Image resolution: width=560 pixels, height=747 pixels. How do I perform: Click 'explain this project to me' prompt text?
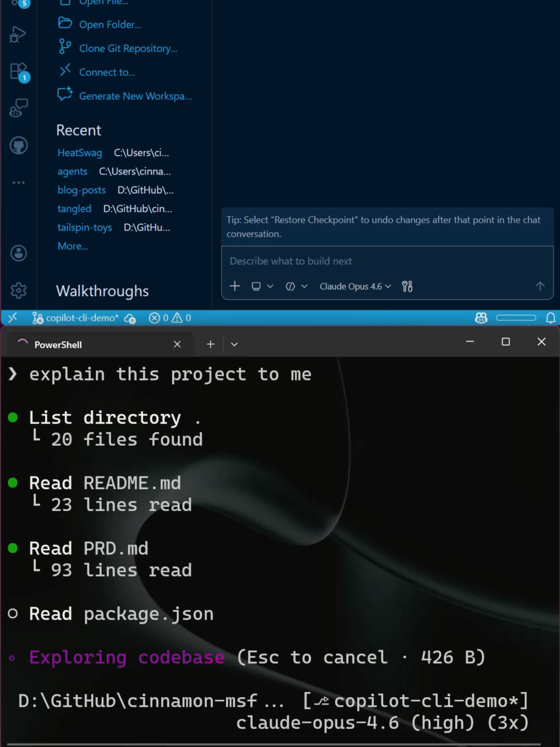coord(170,375)
